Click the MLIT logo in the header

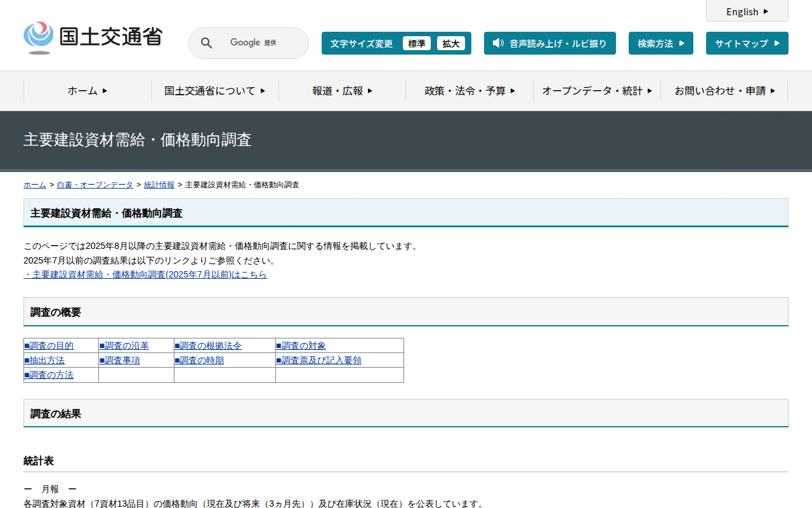[x=93, y=37]
